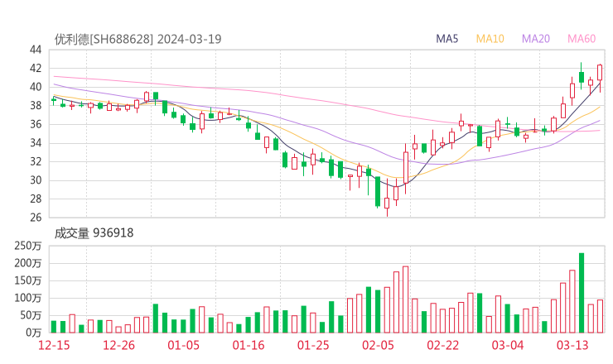Click the 34 price axis label
The width and height of the screenshot is (613, 364).
[36, 143]
